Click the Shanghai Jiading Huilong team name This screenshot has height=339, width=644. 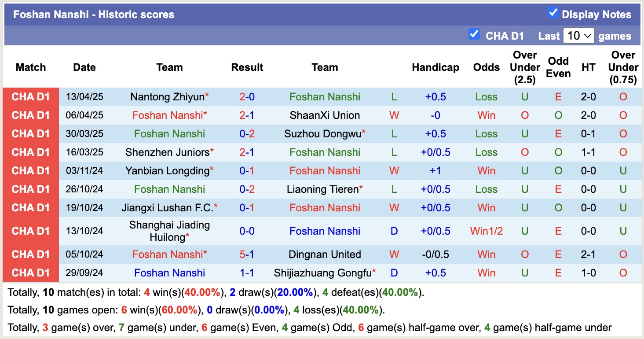coord(169,231)
